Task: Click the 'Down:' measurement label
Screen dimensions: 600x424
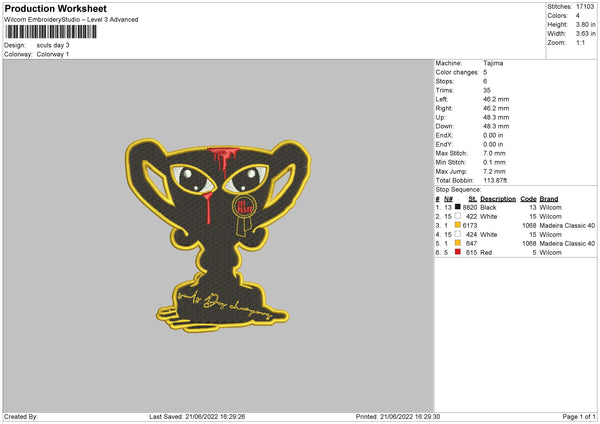Action: click(445, 126)
